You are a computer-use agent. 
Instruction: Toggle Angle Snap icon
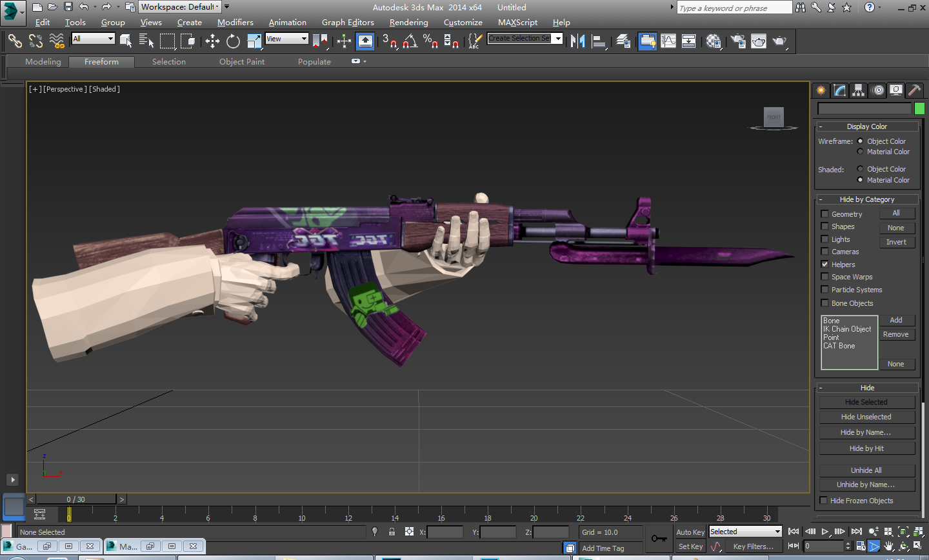(x=410, y=41)
